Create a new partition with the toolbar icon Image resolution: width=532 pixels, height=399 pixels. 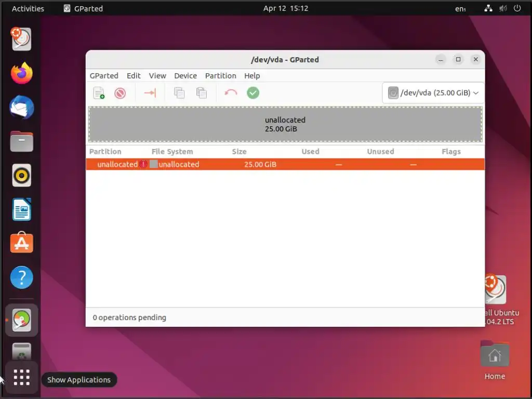(99, 93)
